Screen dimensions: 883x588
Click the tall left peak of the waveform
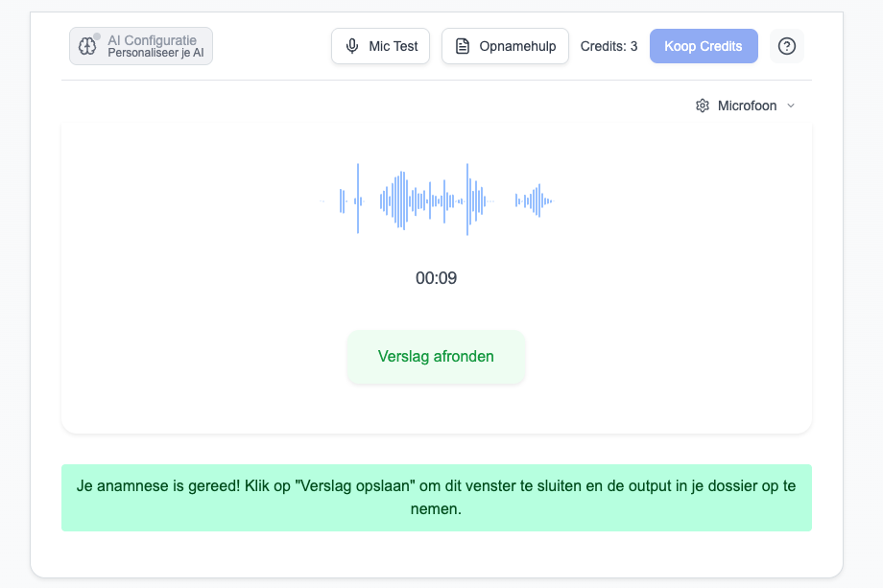[x=358, y=200]
